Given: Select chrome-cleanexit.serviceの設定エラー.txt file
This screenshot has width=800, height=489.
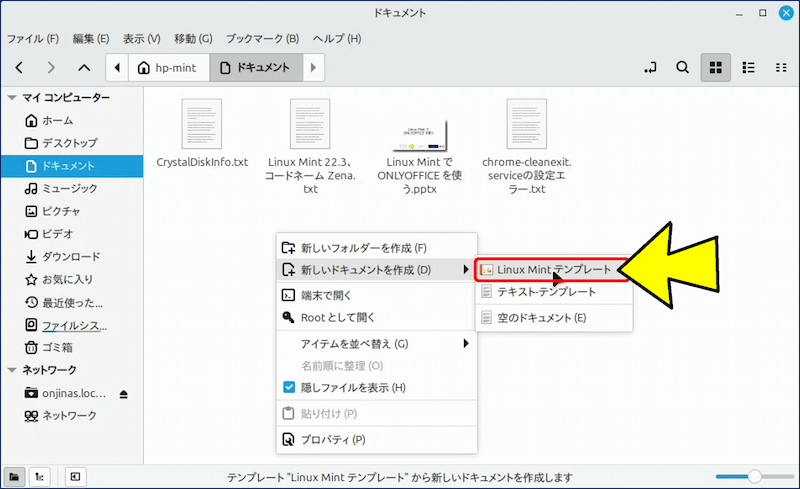Looking at the screenshot, I should [x=527, y=147].
